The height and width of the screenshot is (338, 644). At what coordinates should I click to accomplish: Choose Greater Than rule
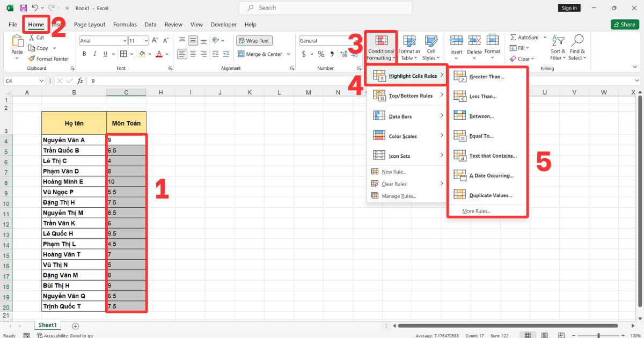tap(486, 77)
